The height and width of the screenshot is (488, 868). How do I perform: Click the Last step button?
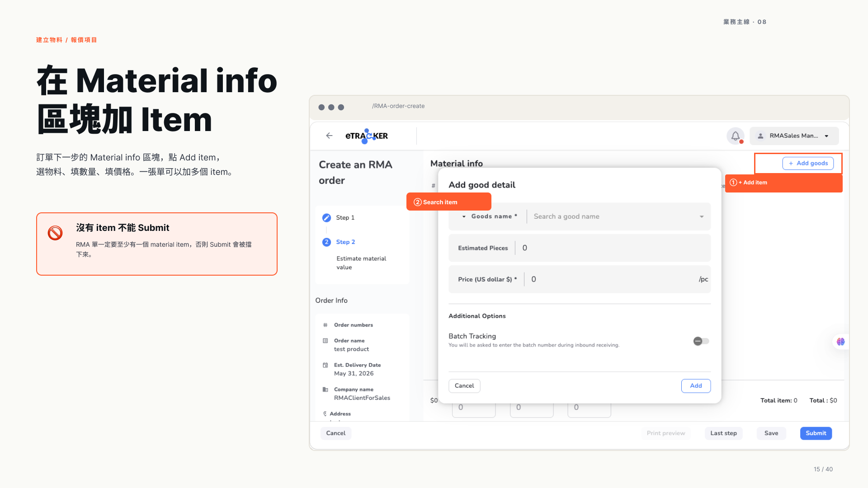coord(723,433)
